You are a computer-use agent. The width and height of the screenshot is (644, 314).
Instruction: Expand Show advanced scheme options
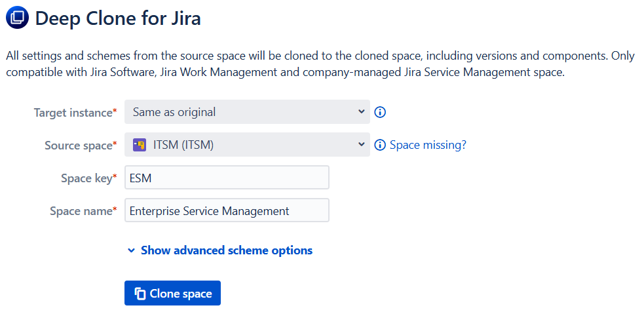(x=226, y=250)
